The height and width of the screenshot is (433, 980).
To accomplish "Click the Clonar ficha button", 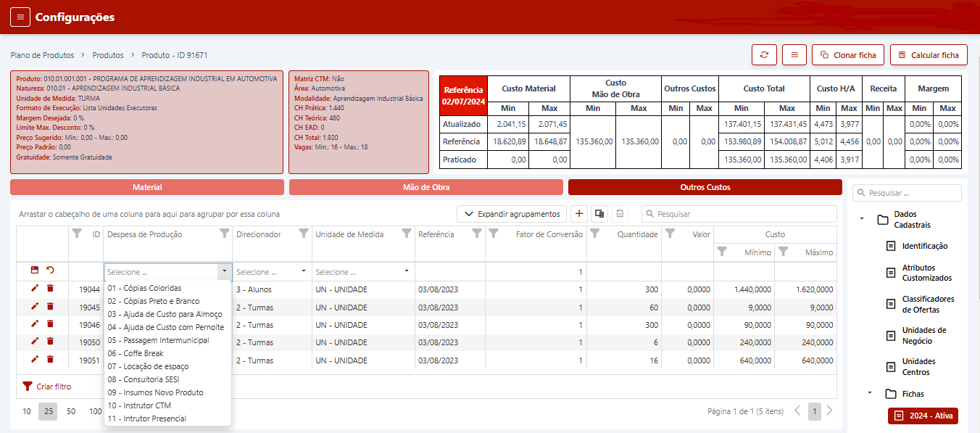I will point(847,55).
